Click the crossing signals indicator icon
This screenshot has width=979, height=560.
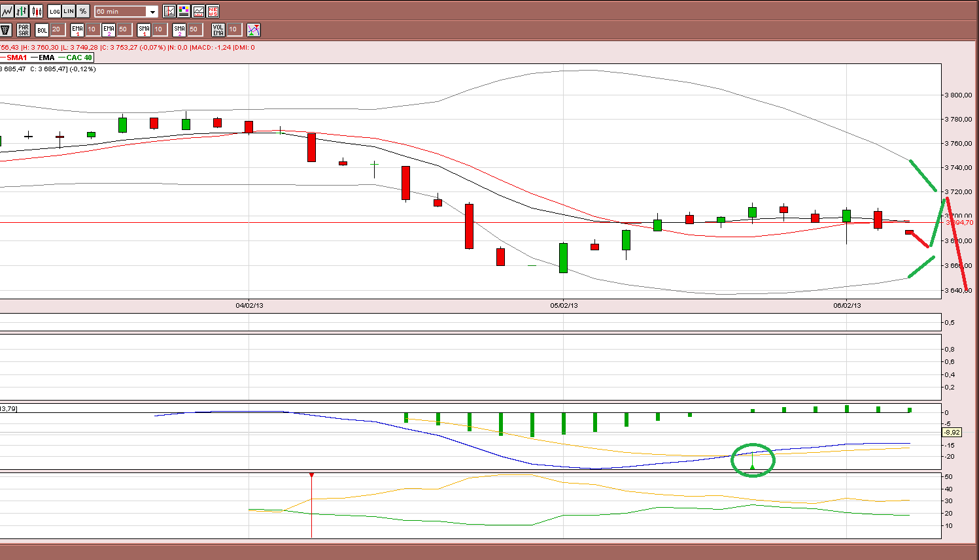coord(254,29)
